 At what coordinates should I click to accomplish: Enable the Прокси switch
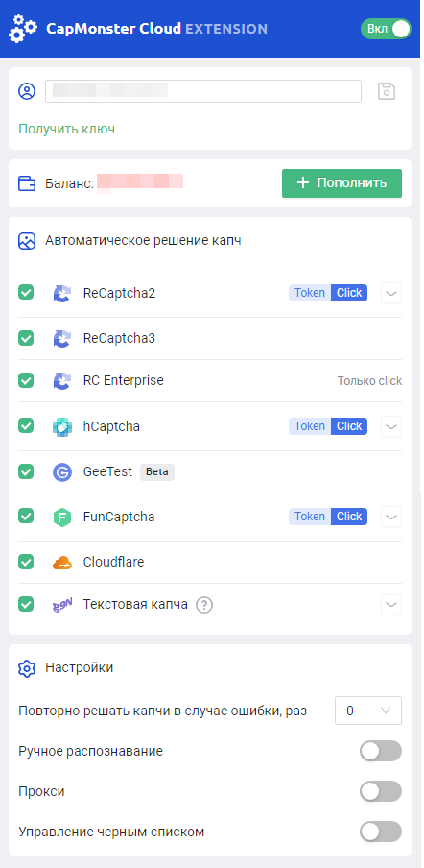[x=380, y=791]
